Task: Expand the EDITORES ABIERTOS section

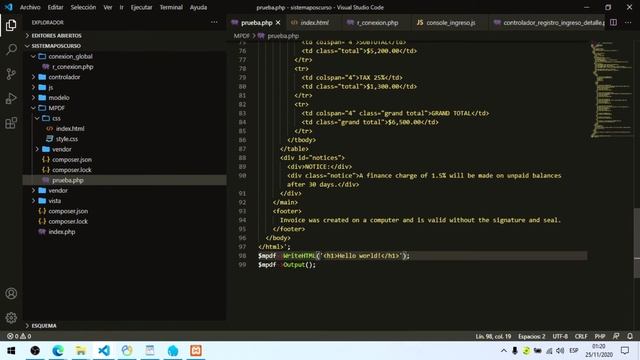Action: tap(124, 36)
